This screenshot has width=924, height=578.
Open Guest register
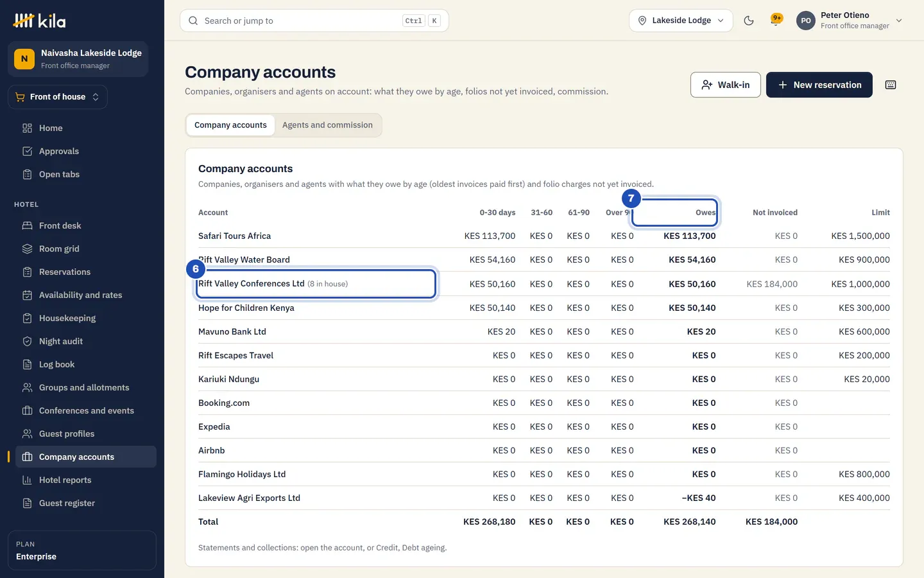pyautogui.click(x=86, y=503)
